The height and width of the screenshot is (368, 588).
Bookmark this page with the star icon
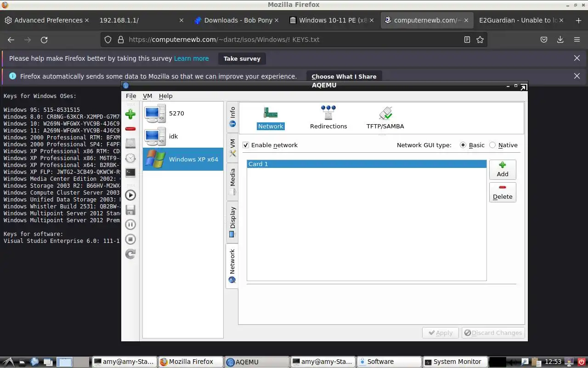pyautogui.click(x=480, y=40)
